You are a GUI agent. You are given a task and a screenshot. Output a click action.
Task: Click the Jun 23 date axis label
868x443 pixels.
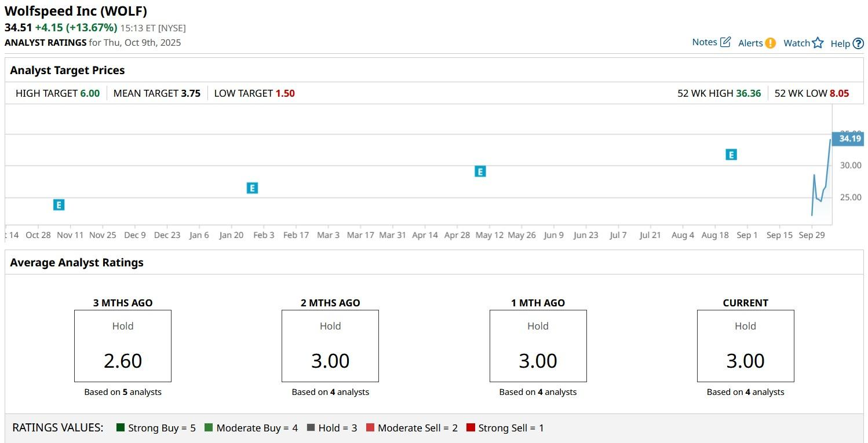(x=586, y=235)
